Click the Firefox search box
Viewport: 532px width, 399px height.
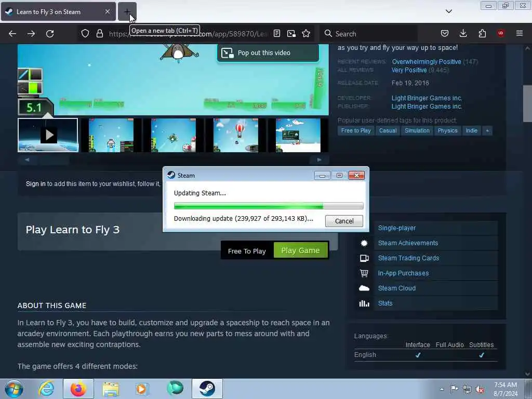(369, 34)
